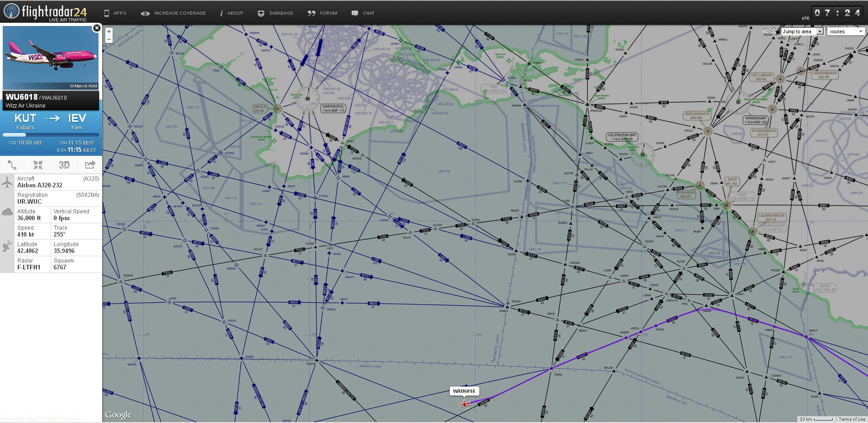Switch to the 3D cockpit view

(x=64, y=165)
